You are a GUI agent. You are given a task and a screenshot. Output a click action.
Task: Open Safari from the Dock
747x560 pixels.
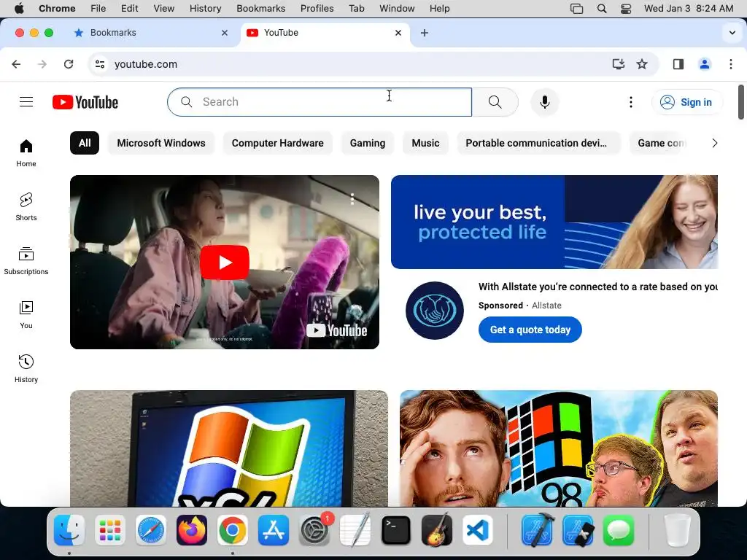click(x=151, y=530)
